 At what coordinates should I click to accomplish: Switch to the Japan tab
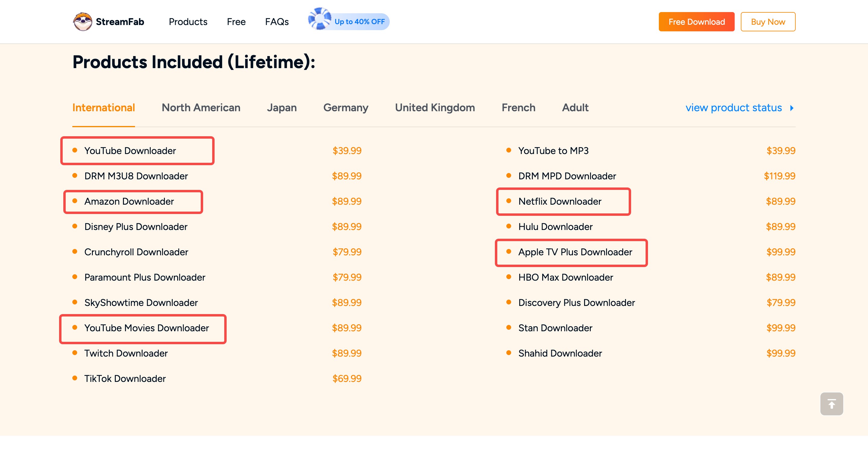pyautogui.click(x=282, y=108)
